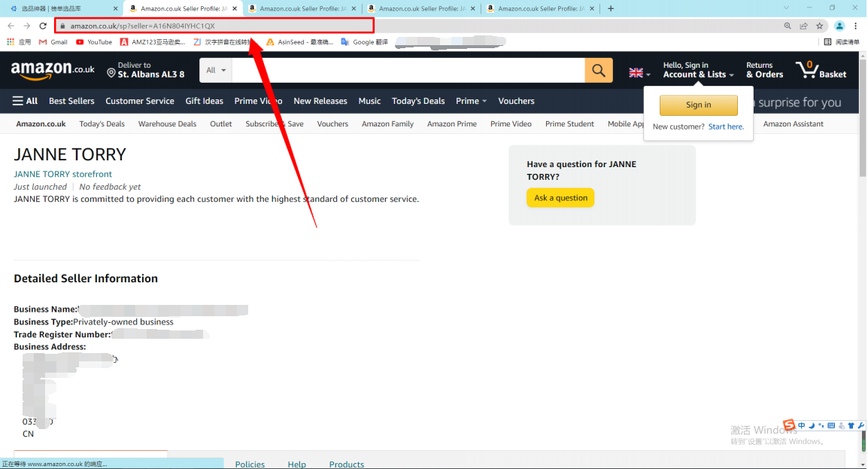Open the All hamburger menu
This screenshot has height=469, width=868.
(25, 101)
